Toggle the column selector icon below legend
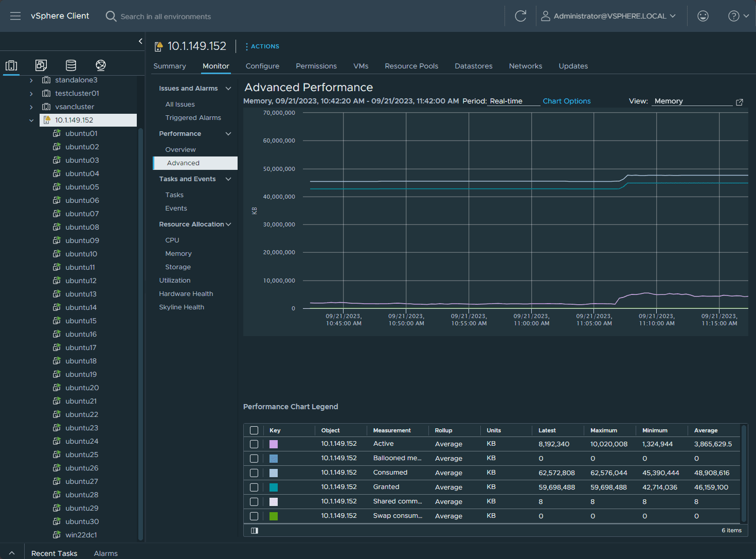This screenshot has width=756, height=559. pos(254,531)
